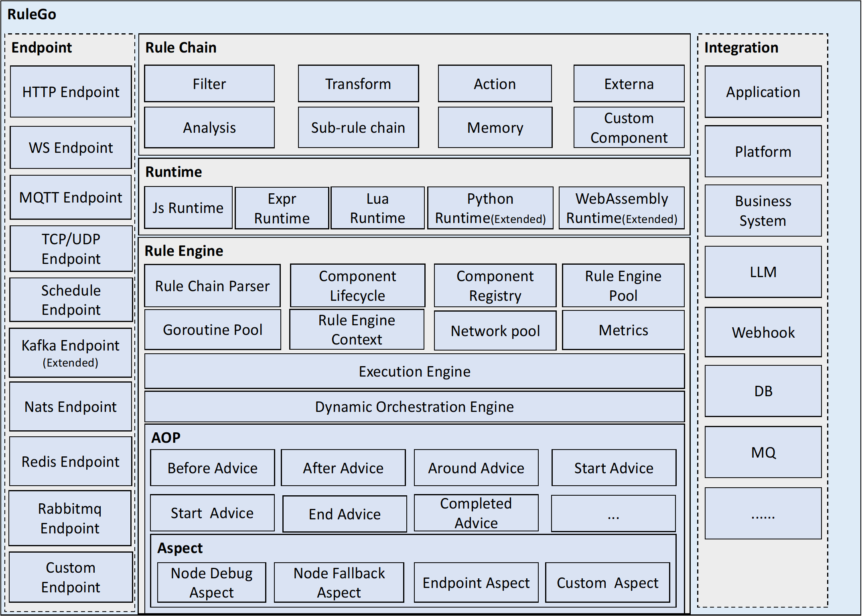Select the MQTT Endpoint block
The height and width of the screenshot is (616, 862).
point(71,197)
